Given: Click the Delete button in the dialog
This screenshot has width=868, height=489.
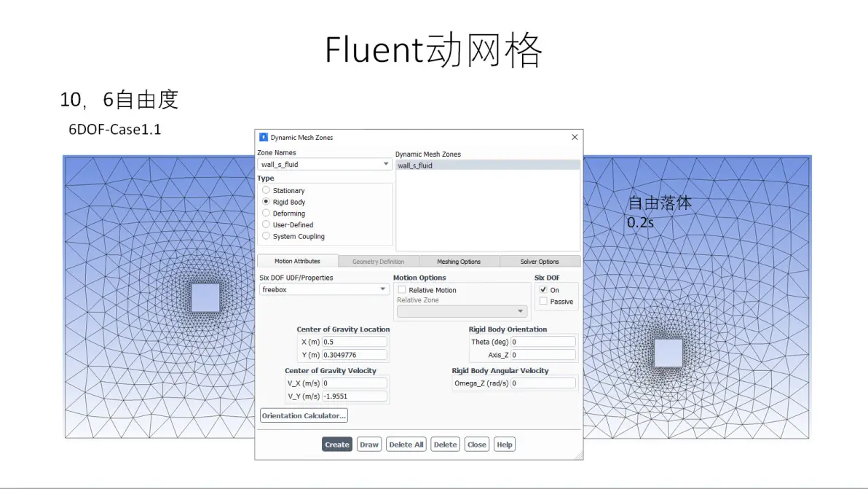Looking at the screenshot, I should pos(445,445).
